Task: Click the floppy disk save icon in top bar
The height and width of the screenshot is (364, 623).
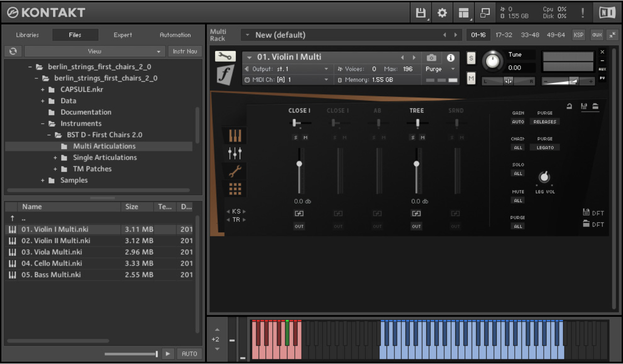Action: 420,13
